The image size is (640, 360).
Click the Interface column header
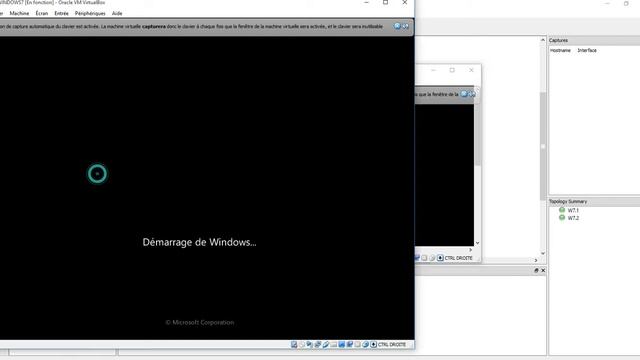[587, 50]
